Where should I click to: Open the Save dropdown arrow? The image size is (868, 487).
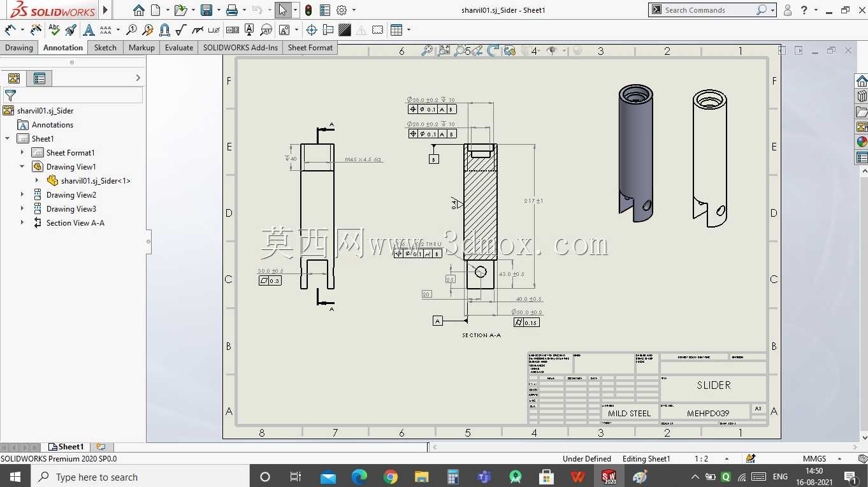[218, 10]
